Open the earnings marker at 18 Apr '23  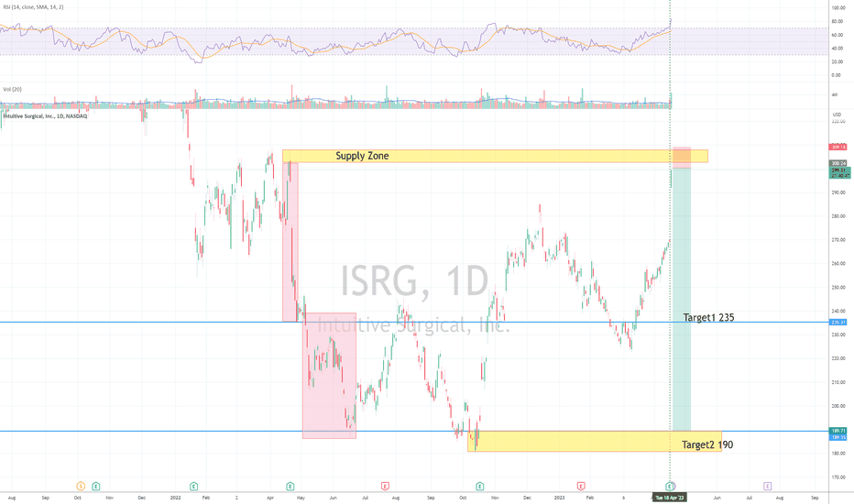coord(670,486)
